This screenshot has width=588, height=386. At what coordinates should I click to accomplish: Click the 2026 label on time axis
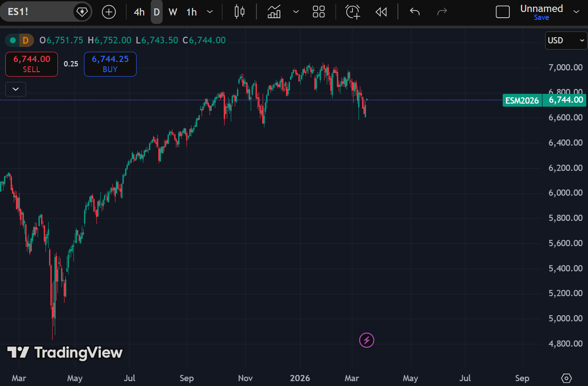(300, 378)
